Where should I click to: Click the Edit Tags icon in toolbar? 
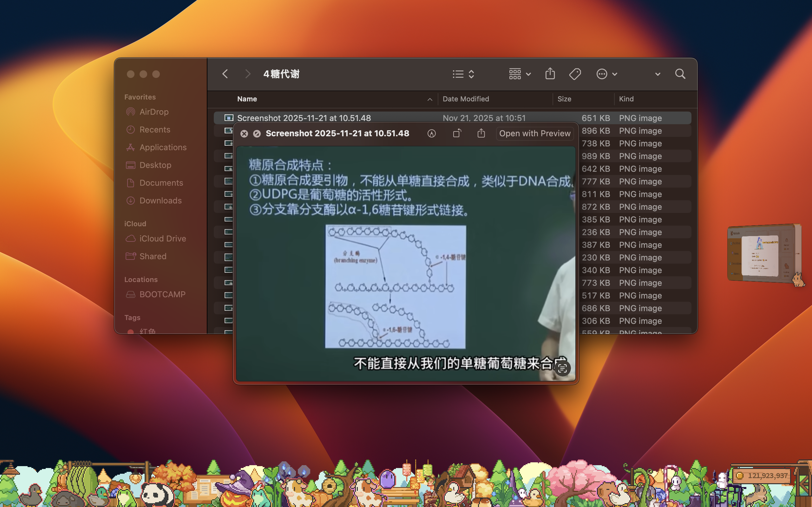click(575, 74)
